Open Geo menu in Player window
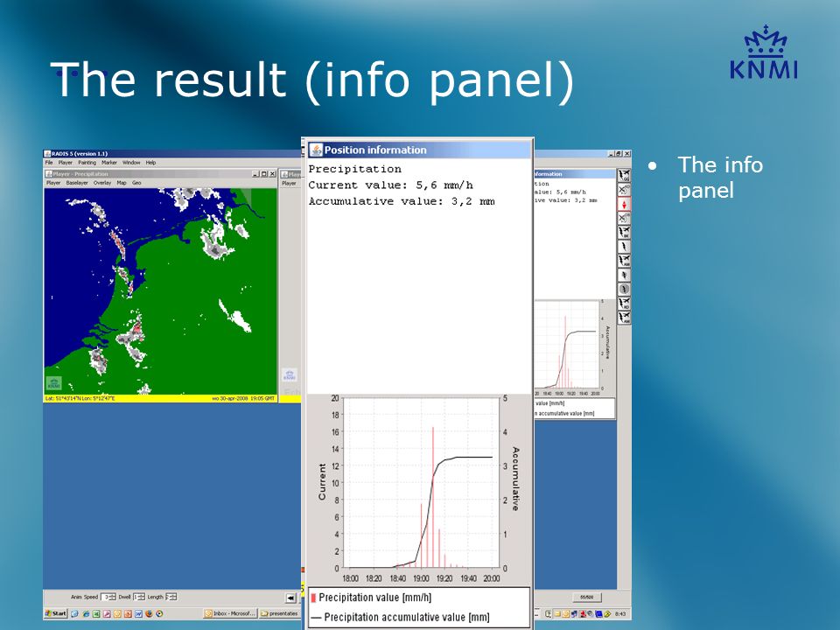 (136, 183)
